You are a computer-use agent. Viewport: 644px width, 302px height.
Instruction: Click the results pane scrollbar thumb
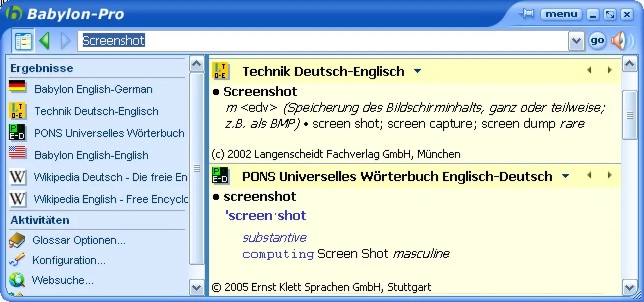pos(629,115)
